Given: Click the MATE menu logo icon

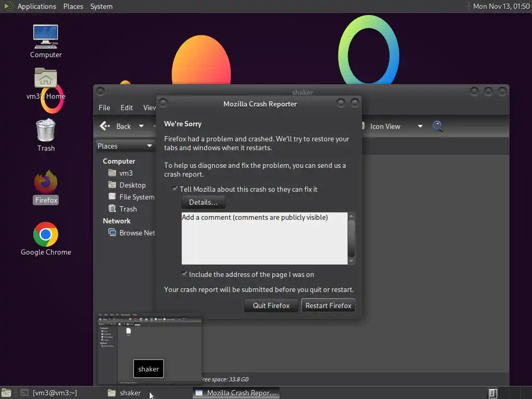Looking at the screenshot, I should tap(8, 6).
